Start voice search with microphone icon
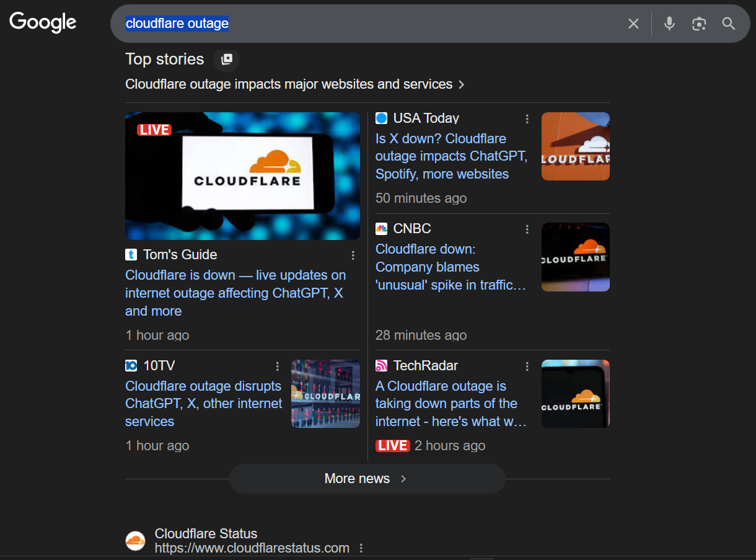The height and width of the screenshot is (560, 756). tap(669, 24)
